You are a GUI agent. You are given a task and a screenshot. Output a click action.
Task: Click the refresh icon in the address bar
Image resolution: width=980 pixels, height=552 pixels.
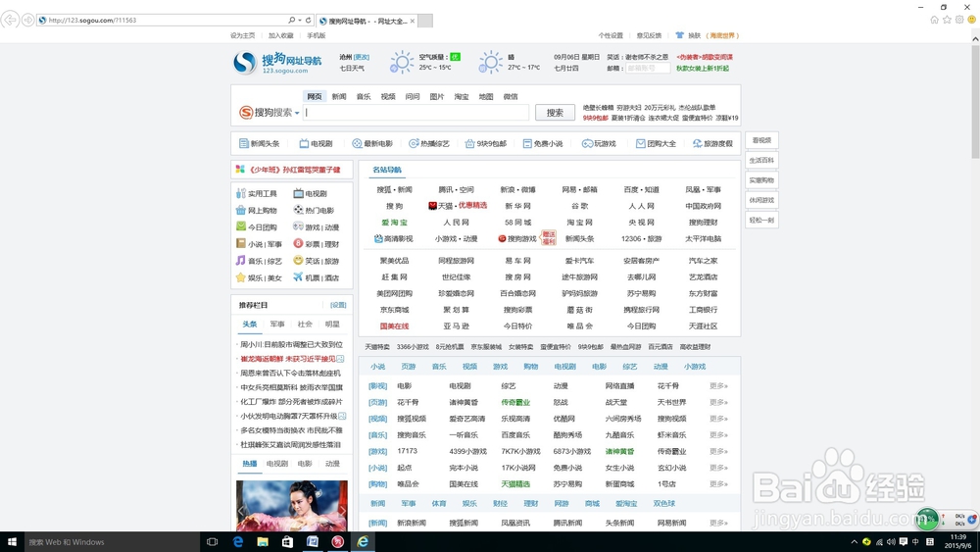pos(308,20)
